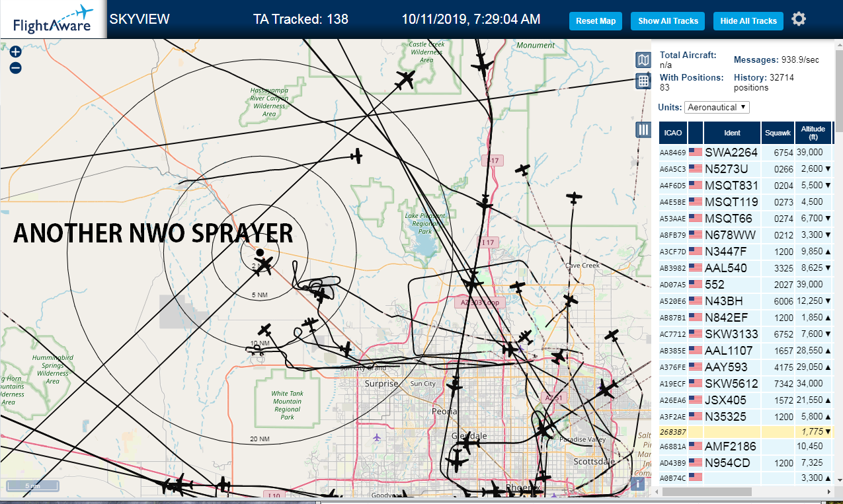
Task: Open the map layer selector icon
Action: pyautogui.click(x=643, y=61)
